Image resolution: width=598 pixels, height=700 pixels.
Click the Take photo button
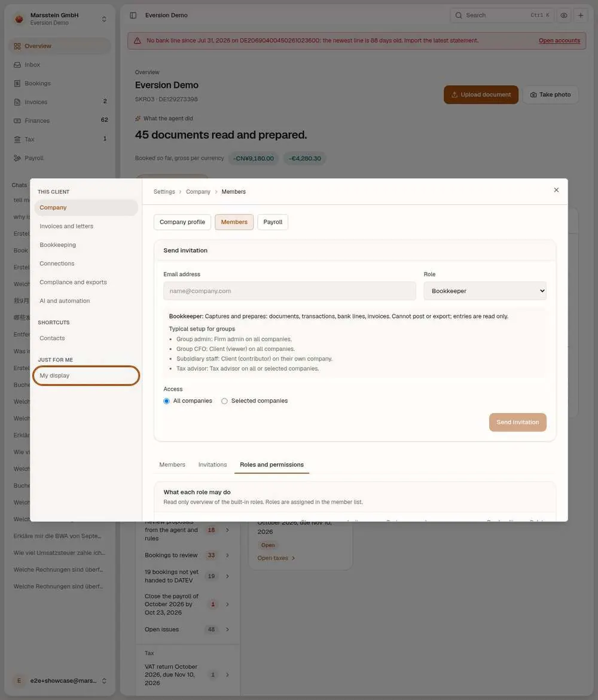[x=550, y=94]
